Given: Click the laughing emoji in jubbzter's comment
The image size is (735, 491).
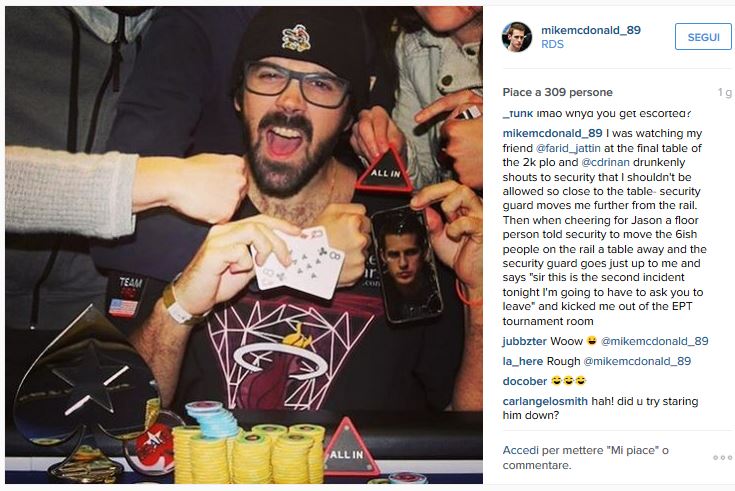Looking at the screenshot, I should tap(592, 341).
